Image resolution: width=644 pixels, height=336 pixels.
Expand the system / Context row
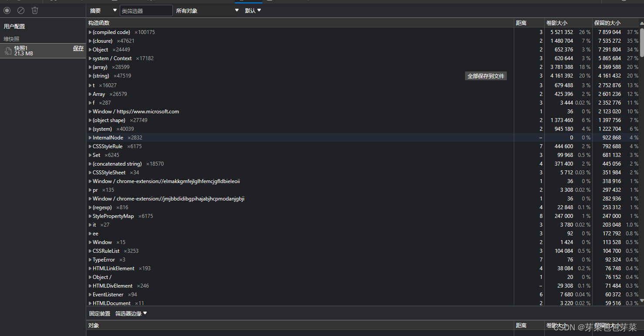pyautogui.click(x=90, y=58)
